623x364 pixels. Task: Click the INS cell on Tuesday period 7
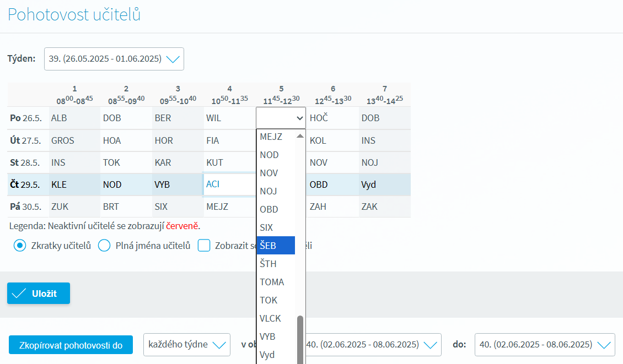tap(385, 140)
